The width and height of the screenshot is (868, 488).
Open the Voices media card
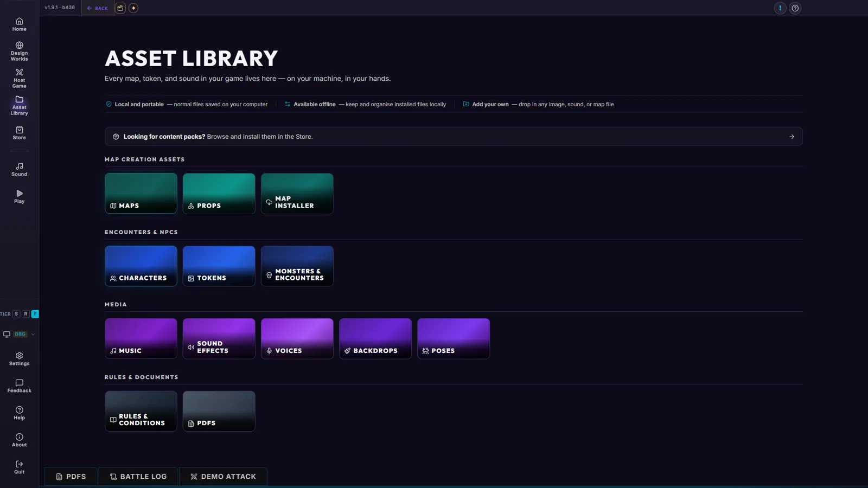[x=297, y=338]
